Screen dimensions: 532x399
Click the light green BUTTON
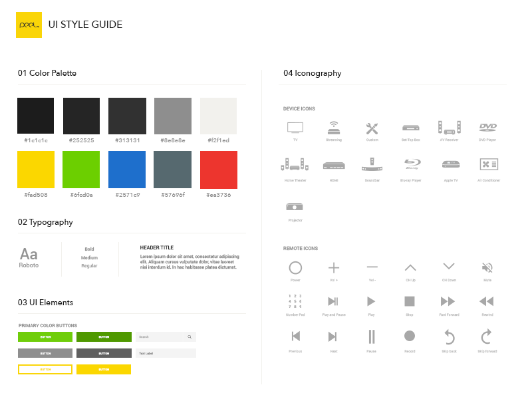click(x=45, y=337)
